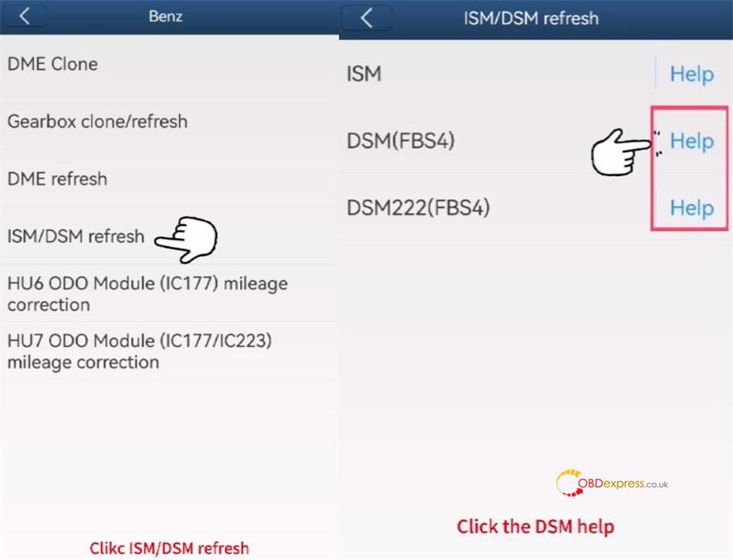Go back from the ISM/DSM refresh screen

point(367,19)
